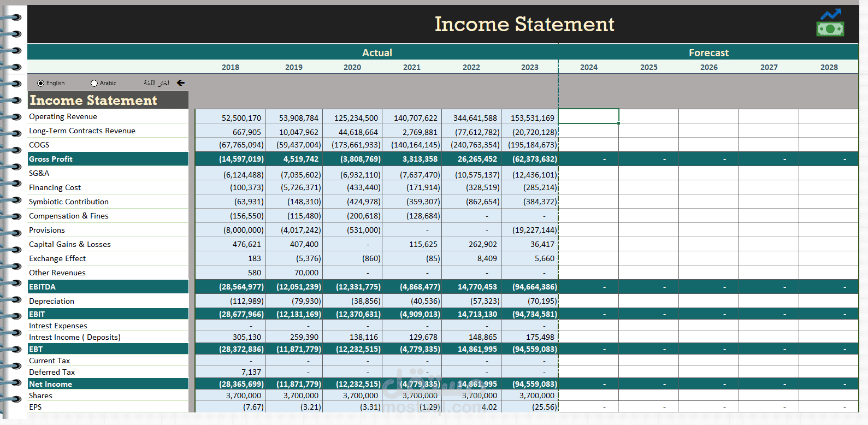Screen dimensions: 868x425
Task: Click the Depreciation row label
Action: click(51, 301)
